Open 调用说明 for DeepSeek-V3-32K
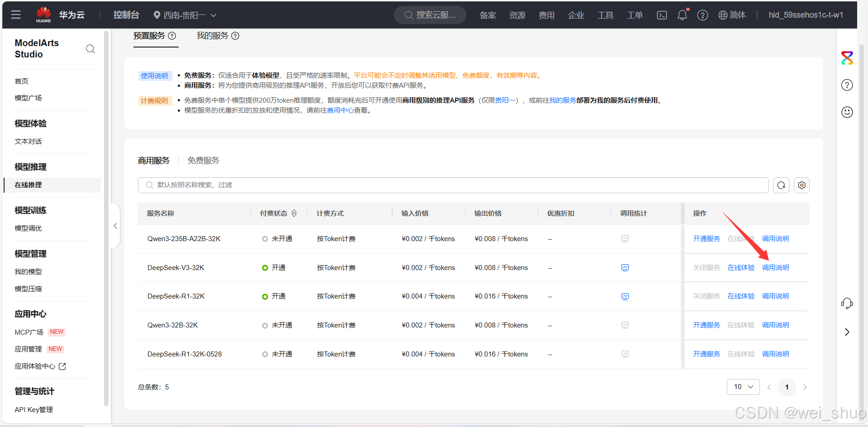The image size is (868, 427). tap(775, 268)
